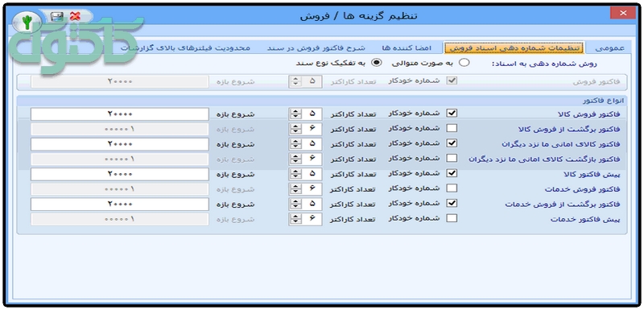Screen dimensions: 644x310
Task: Click character count stepper for پیش فاکتور کالا
Action: (295, 174)
